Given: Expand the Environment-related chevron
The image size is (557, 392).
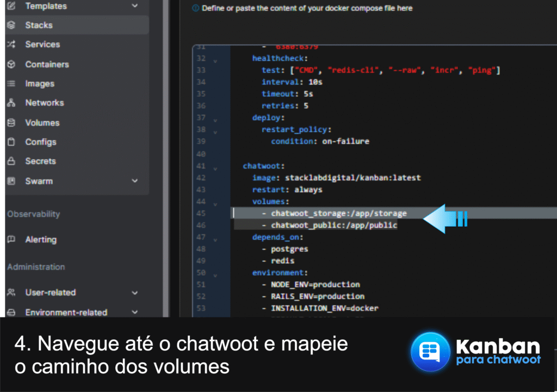Looking at the screenshot, I should click(x=135, y=313).
